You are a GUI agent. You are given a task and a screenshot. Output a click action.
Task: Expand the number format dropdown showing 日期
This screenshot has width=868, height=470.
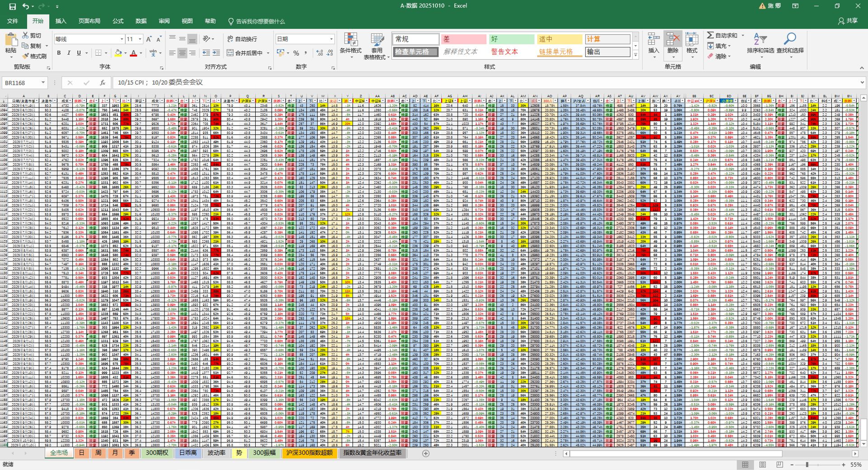331,39
